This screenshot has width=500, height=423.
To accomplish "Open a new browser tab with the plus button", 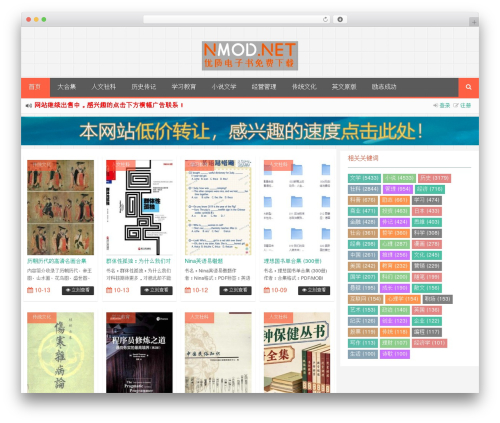I will click(x=474, y=22).
